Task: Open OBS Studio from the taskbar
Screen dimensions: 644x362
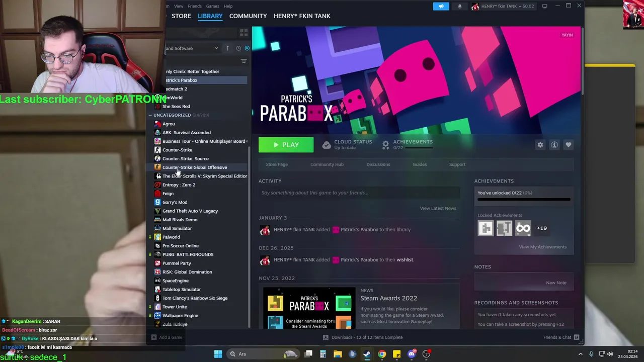Action: (x=427, y=354)
